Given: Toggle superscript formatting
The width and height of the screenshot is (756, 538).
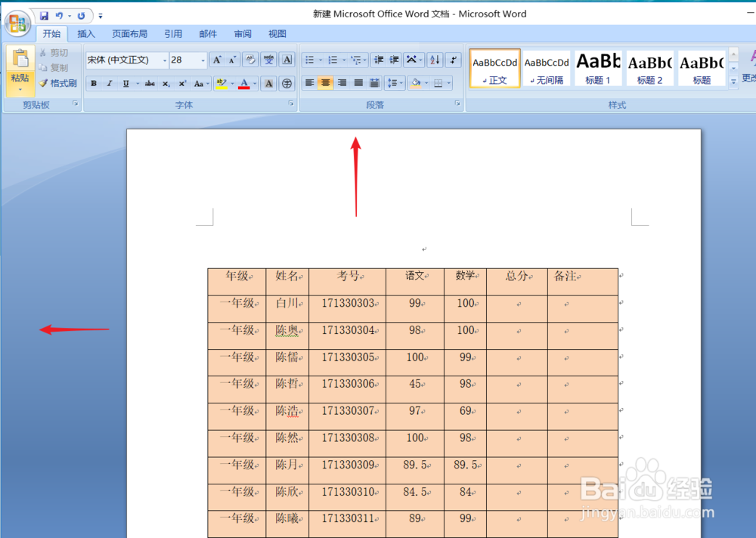Looking at the screenshot, I should [182, 83].
